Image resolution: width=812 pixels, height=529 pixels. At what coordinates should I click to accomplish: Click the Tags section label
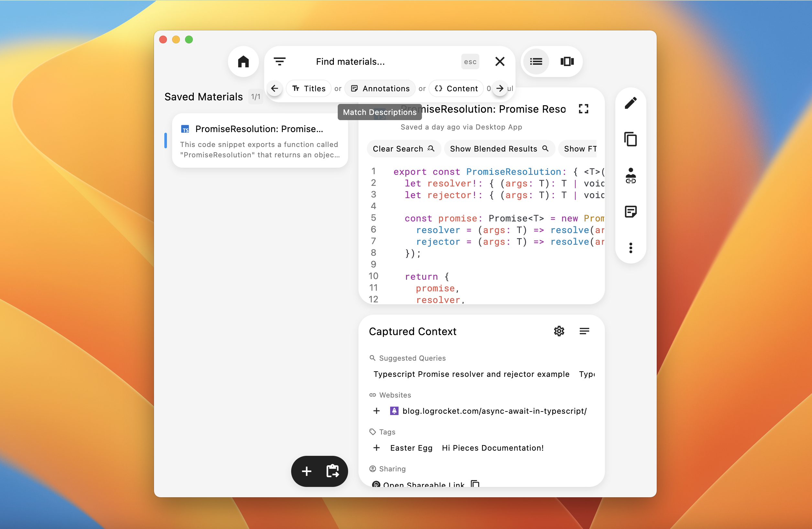387,432
